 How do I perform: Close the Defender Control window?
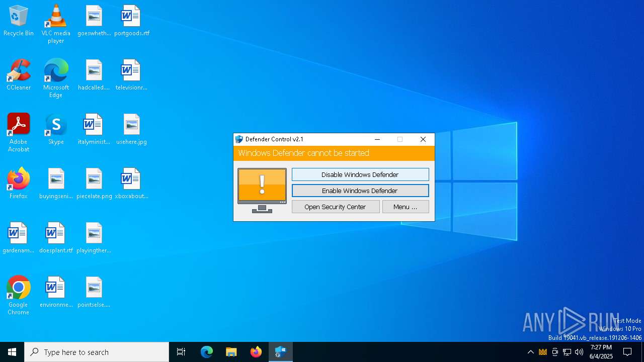coord(423,139)
